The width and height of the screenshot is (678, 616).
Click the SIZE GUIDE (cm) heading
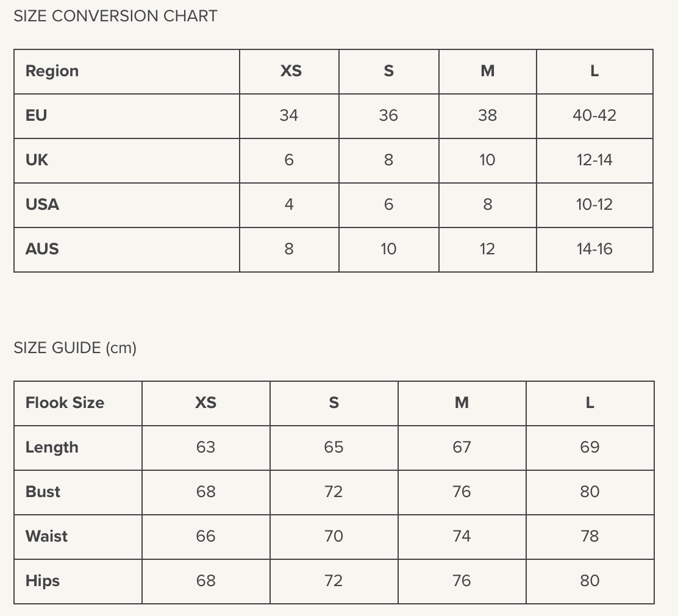75,348
